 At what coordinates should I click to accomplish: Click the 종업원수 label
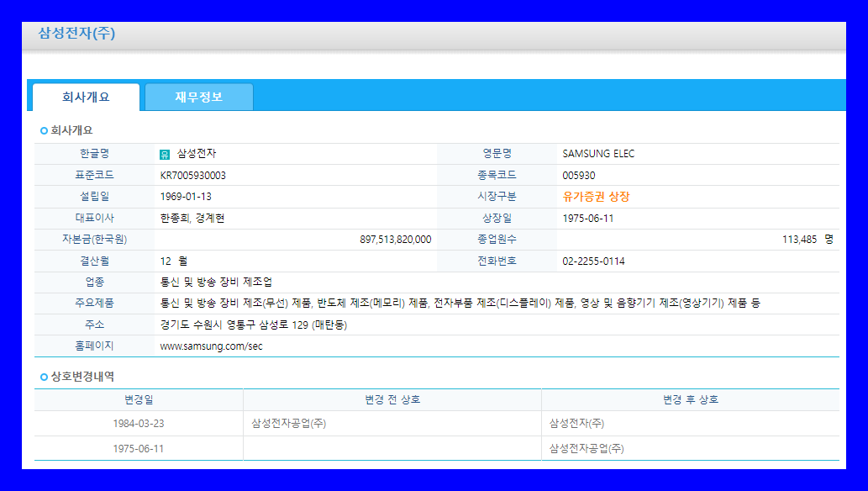click(x=497, y=240)
